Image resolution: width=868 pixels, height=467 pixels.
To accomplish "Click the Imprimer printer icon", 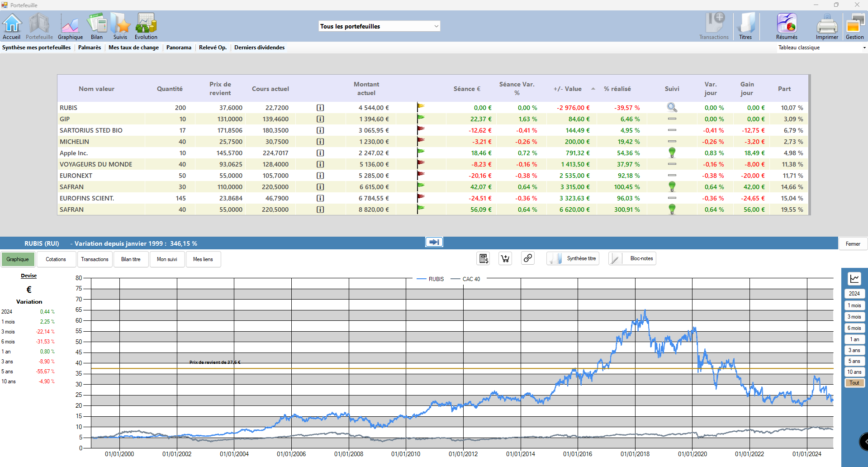I will [x=827, y=26].
